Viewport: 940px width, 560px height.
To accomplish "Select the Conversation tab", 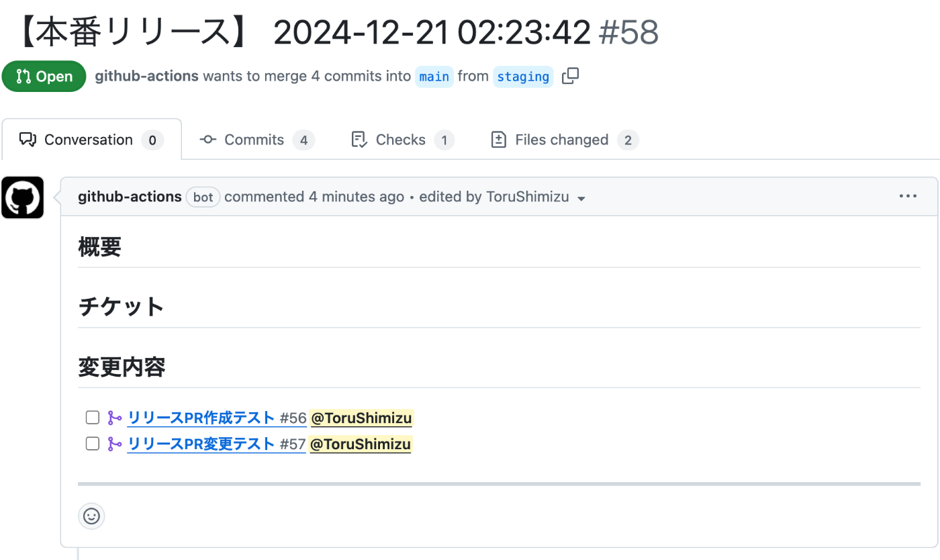I will tap(91, 140).
